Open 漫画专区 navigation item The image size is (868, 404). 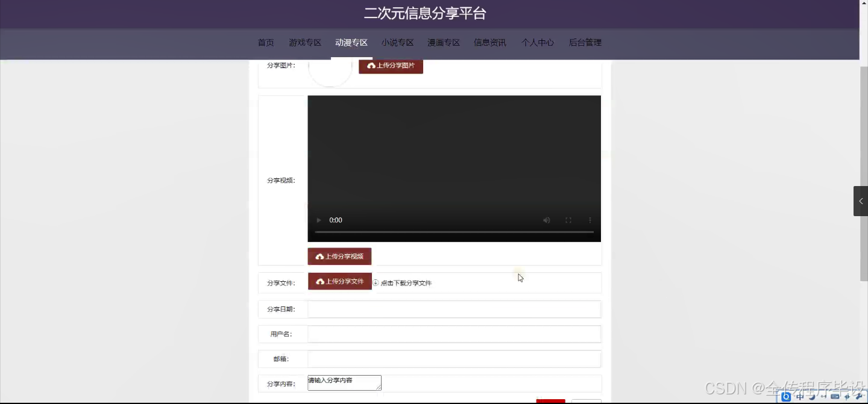pyautogui.click(x=444, y=43)
